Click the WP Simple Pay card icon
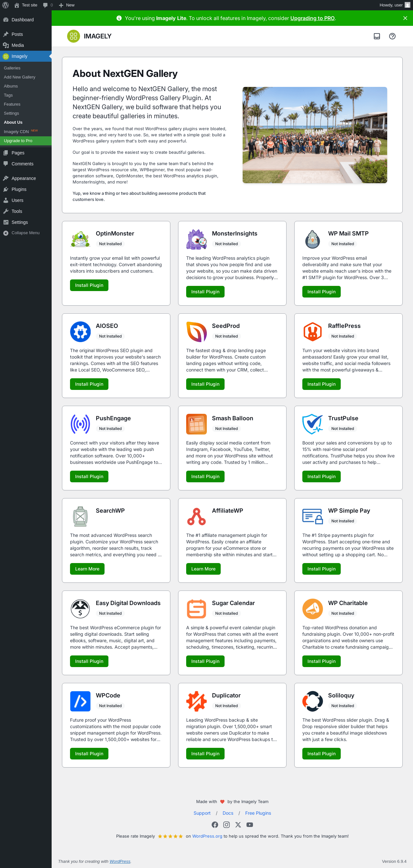The height and width of the screenshot is (868, 413). pos(313,516)
